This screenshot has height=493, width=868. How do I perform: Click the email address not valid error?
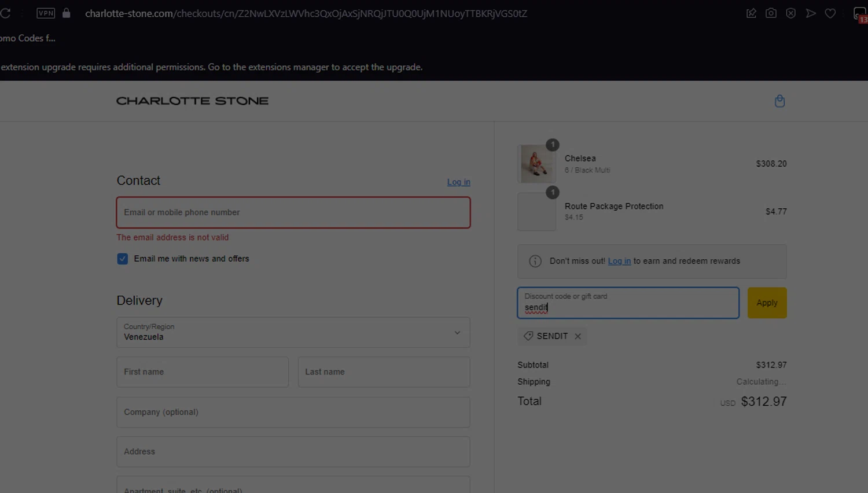[172, 237]
